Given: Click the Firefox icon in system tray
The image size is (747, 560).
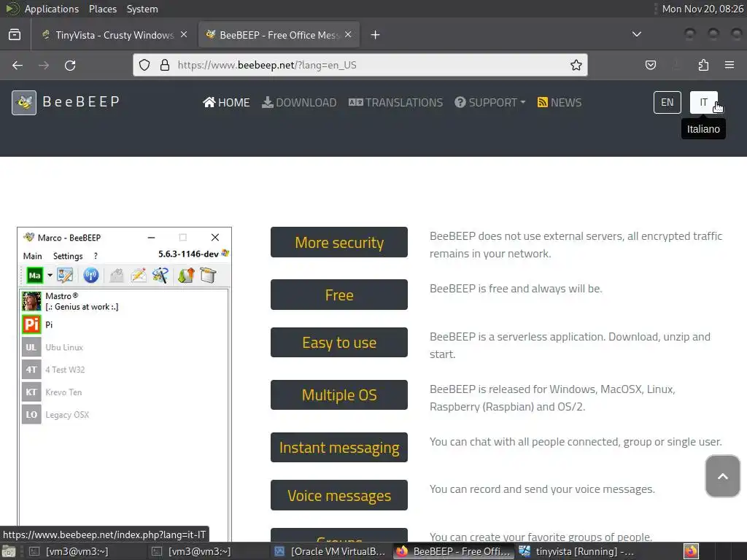Looking at the screenshot, I should pos(691,551).
